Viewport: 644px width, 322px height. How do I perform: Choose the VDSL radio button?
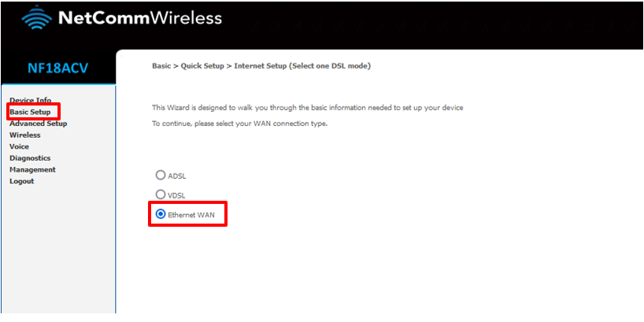(161, 194)
